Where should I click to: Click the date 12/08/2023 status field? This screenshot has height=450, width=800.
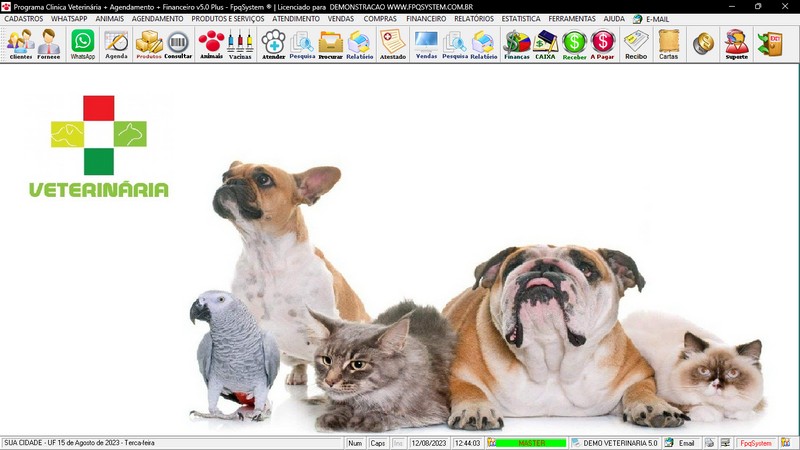point(429,443)
